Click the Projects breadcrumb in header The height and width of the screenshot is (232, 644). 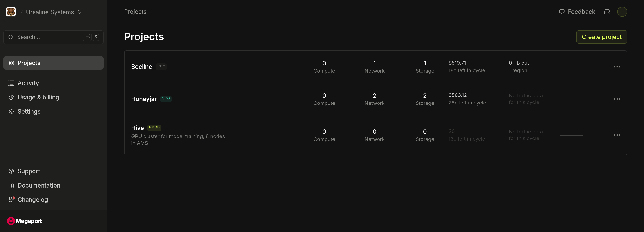[x=135, y=12]
